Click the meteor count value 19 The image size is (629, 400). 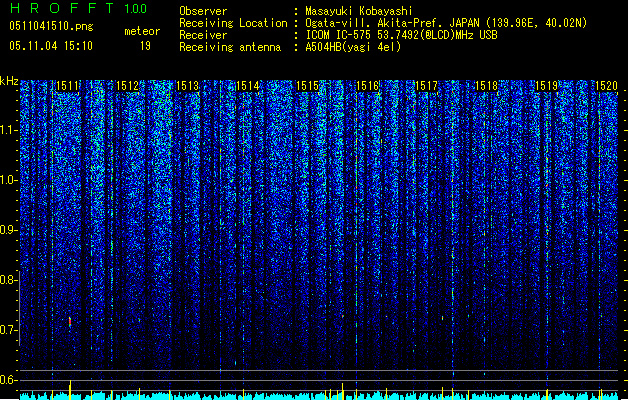145,46
